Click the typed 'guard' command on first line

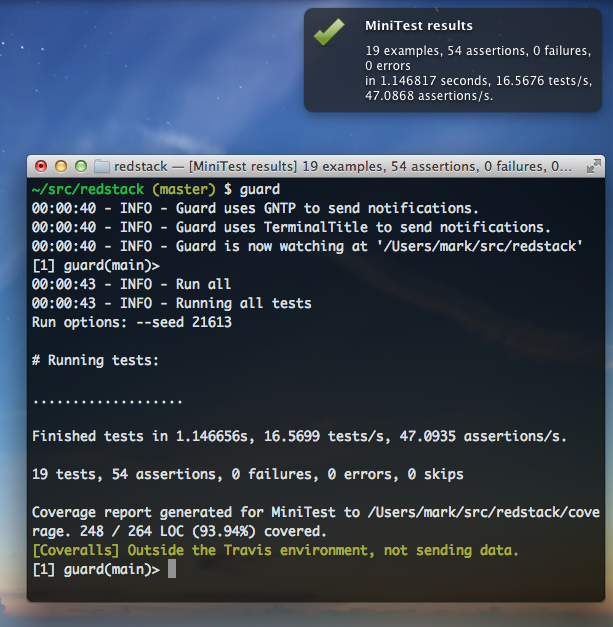point(260,189)
